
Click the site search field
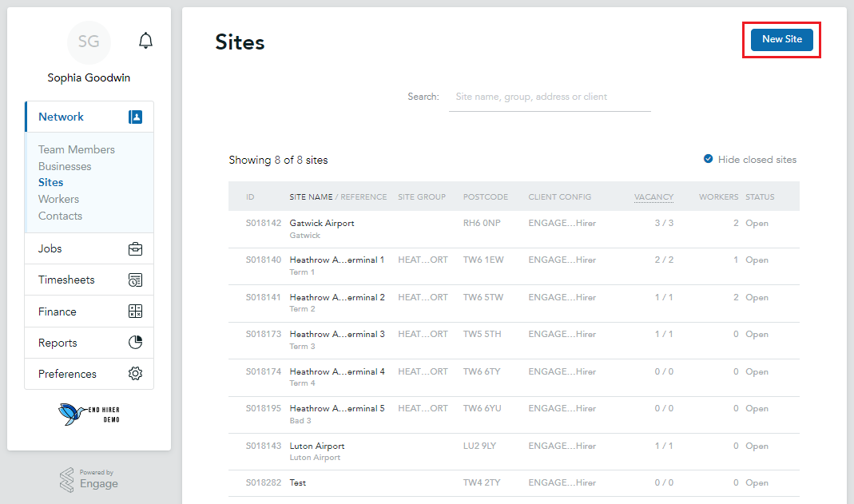550,97
